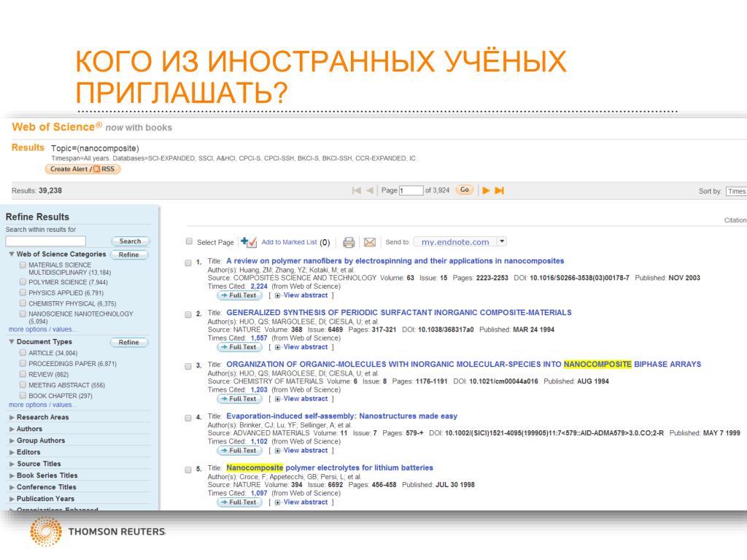
Task: Select checkbox for result 3
Action: (188, 366)
